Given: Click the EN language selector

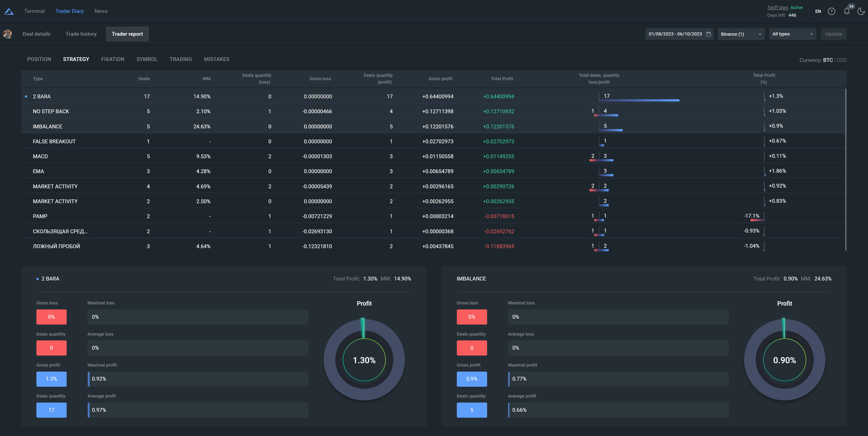Looking at the screenshot, I should point(818,12).
